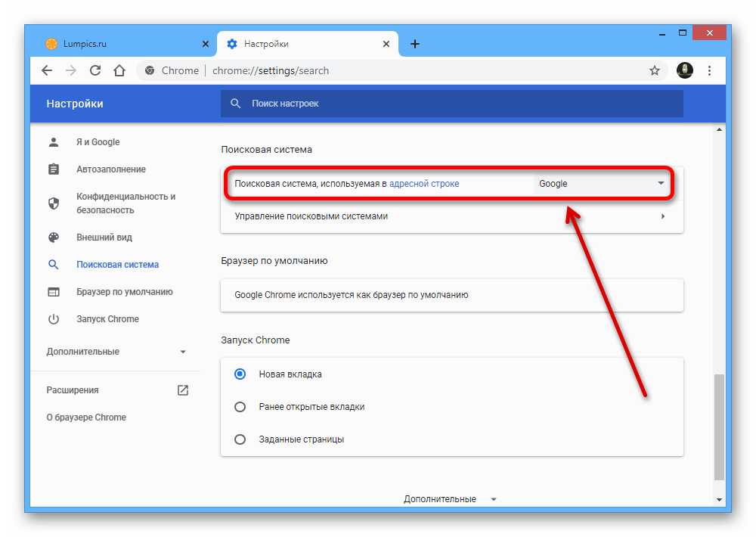This screenshot has width=756, height=537.
Task: Click the vertical scrollbar thumb
Action: (719, 427)
